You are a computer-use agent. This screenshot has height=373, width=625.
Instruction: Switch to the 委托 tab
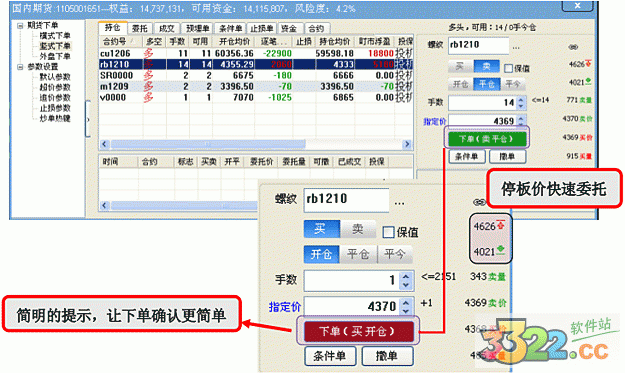[x=139, y=29]
